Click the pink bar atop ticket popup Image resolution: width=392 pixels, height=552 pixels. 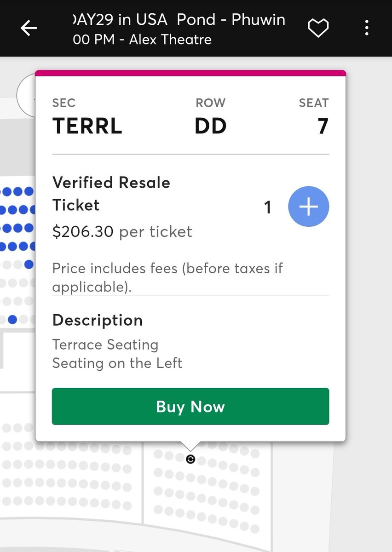(190, 73)
